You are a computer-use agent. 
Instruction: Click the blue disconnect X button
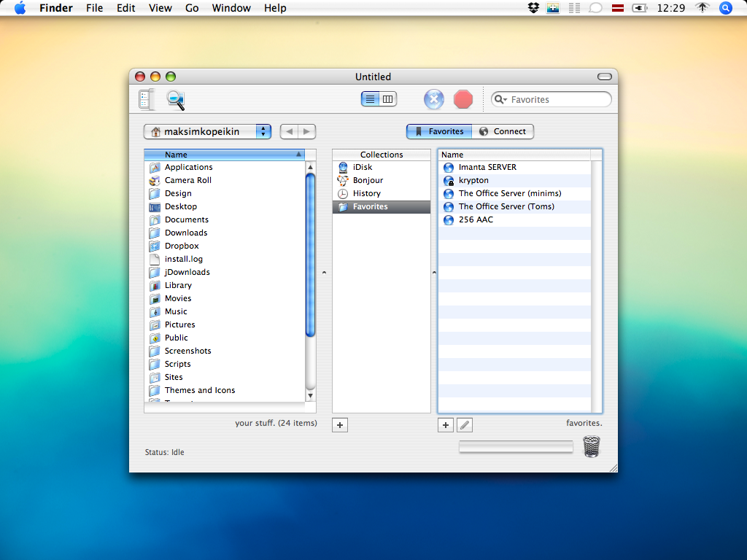(x=433, y=99)
